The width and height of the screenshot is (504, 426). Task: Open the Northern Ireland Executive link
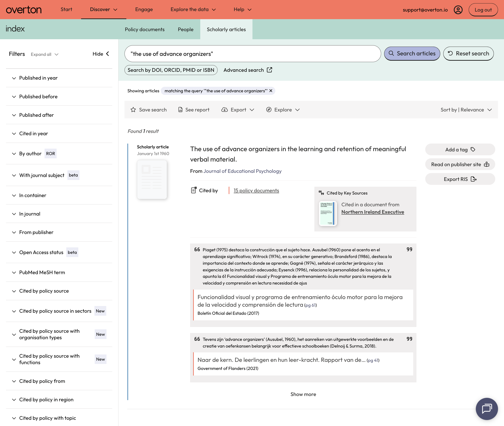(x=373, y=212)
